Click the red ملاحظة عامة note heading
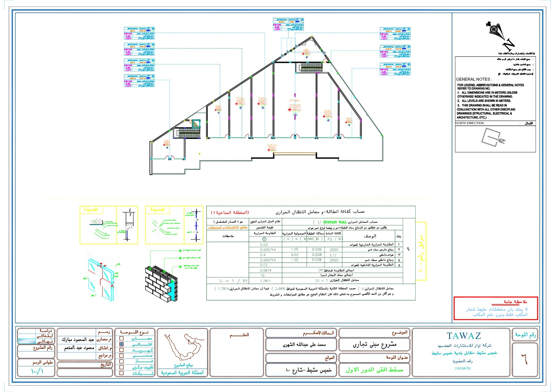Viewport: 555px width, 392px height. coord(515,302)
